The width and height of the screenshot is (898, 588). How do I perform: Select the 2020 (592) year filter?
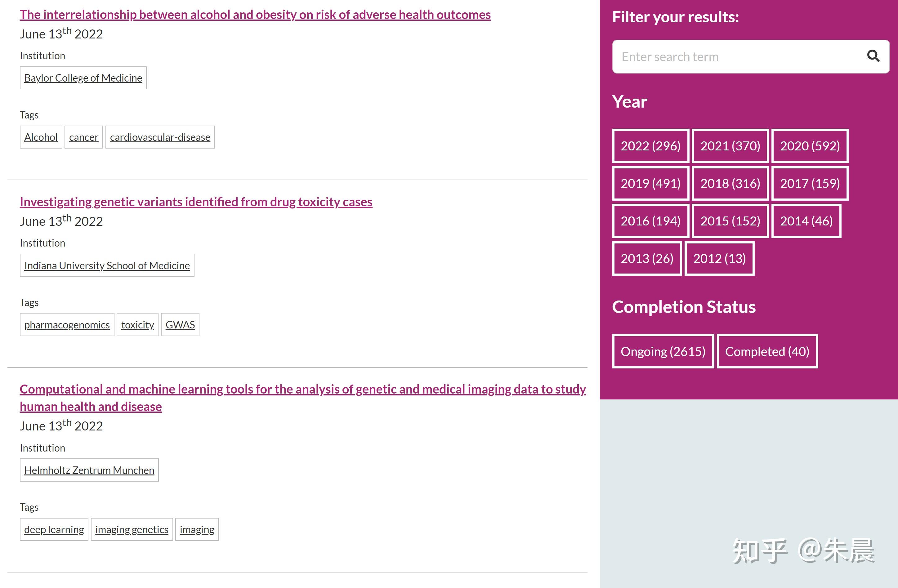pos(810,146)
